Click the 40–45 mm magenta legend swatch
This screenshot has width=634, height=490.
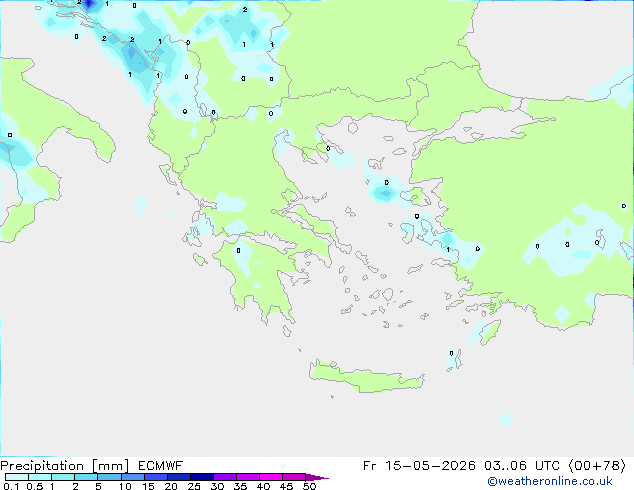pos(271,477)
